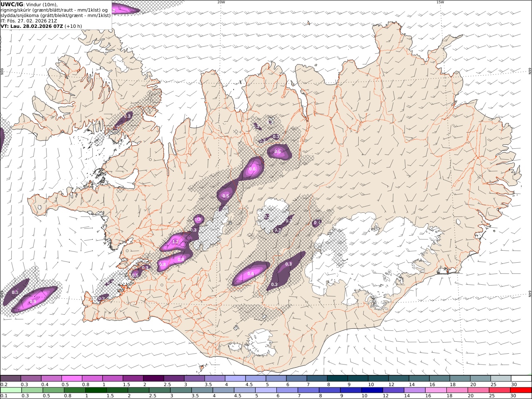The image size is (532, 399).
Task: Click the '15W' longitude label at the top
Action: click(440, 2)
